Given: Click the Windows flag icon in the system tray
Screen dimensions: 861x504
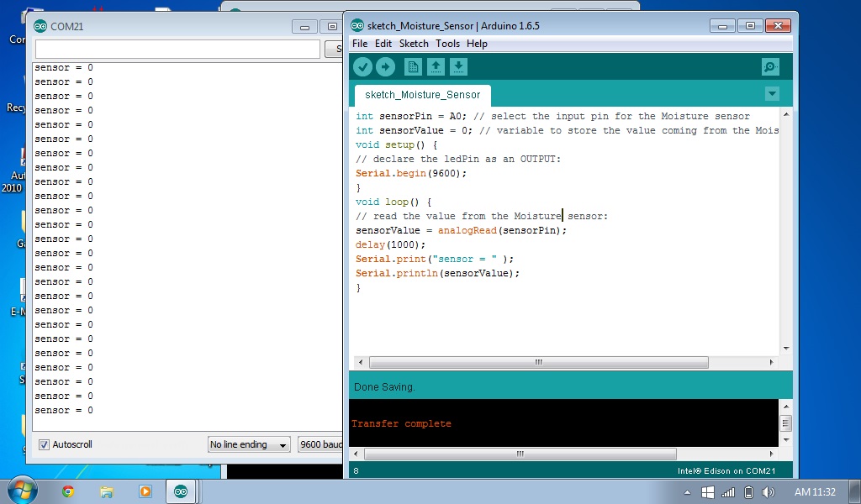Looking at the screenshot, I should coord(708,492).
